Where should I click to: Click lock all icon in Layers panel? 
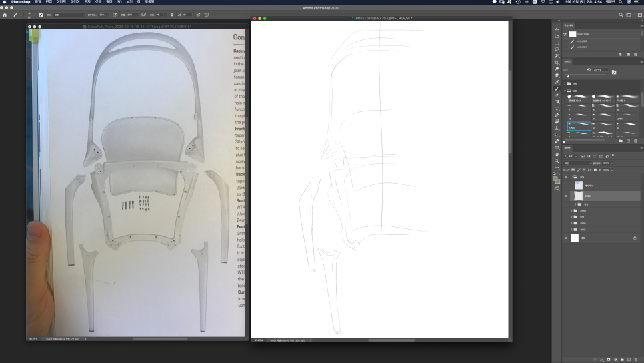(x=595, y=169)
